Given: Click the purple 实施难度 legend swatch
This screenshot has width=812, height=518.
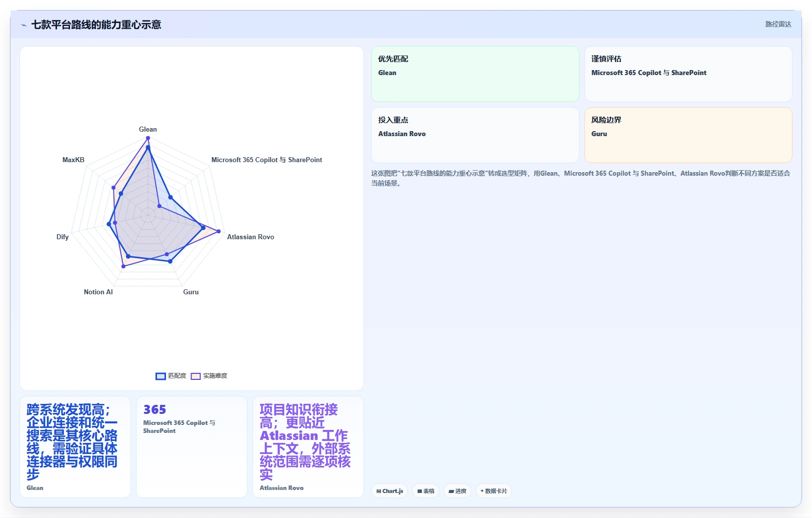Looking at the screenshot, I should pos(195,376).
